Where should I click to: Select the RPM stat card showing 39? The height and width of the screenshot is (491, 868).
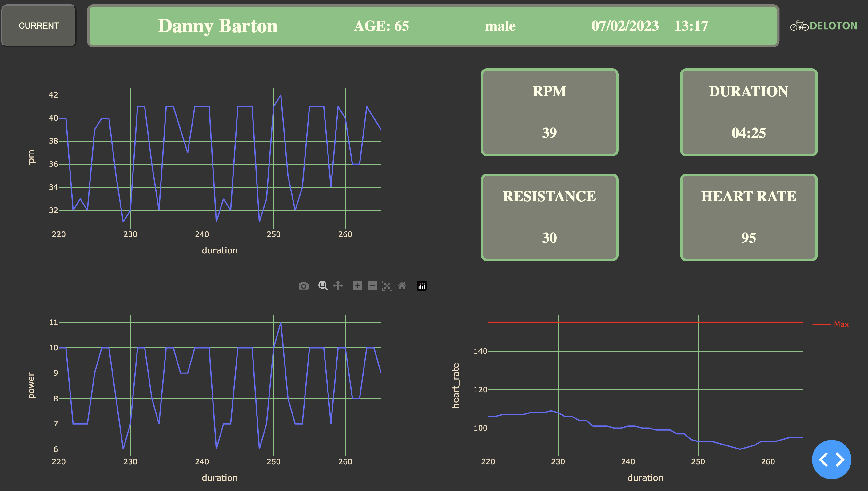(549, 112)
